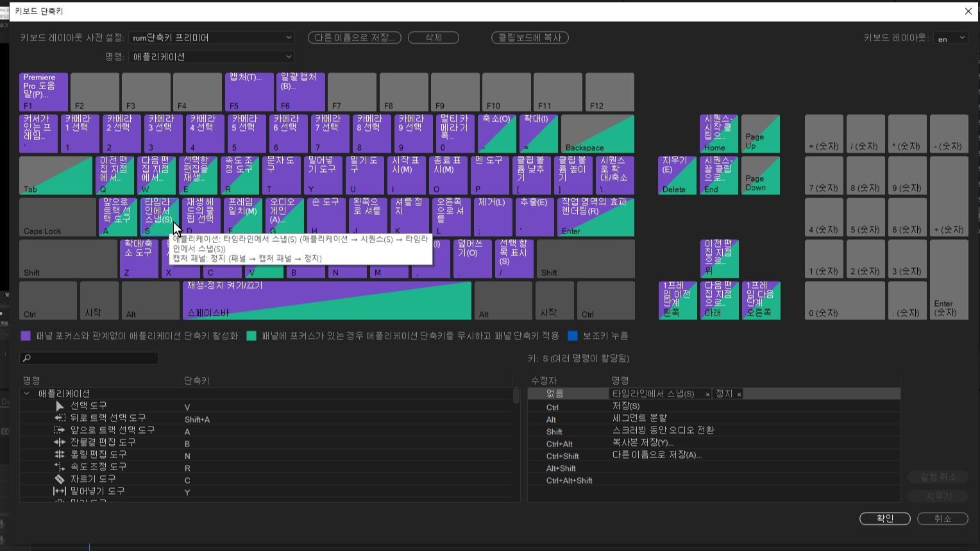The image size is (980, 551).
Task: Close the 키보드 단축키 dialog window
Action: click(968, 11)
